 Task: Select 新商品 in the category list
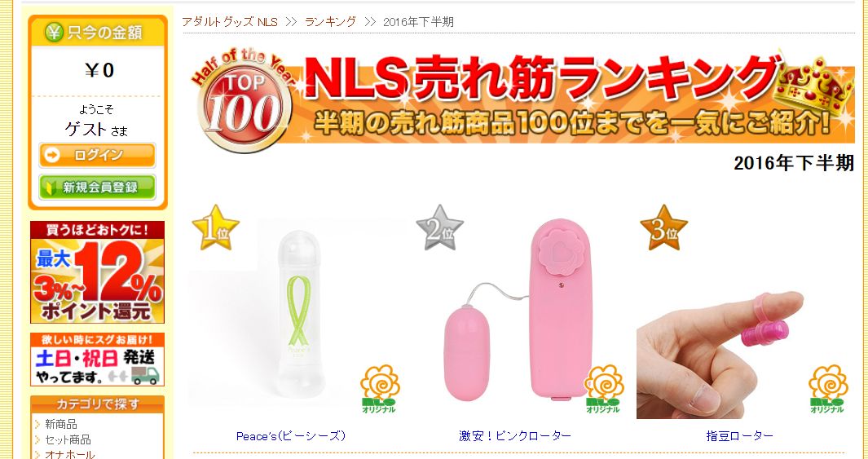tap(61, 425)
